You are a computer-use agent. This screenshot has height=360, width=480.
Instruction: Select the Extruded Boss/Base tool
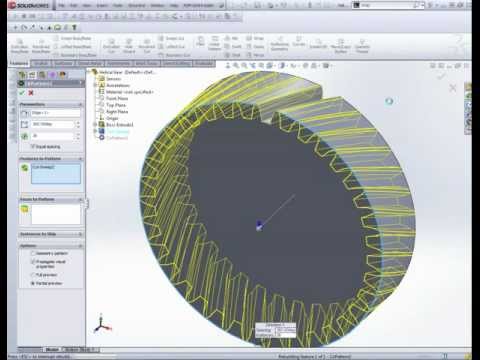click(20, 46)
